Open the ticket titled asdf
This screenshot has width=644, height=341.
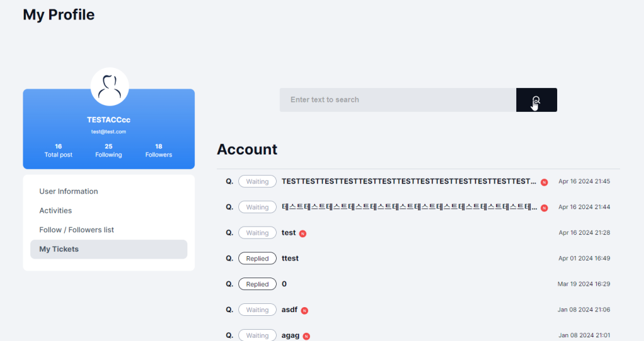pyautogui.click(x=289, y=310)
